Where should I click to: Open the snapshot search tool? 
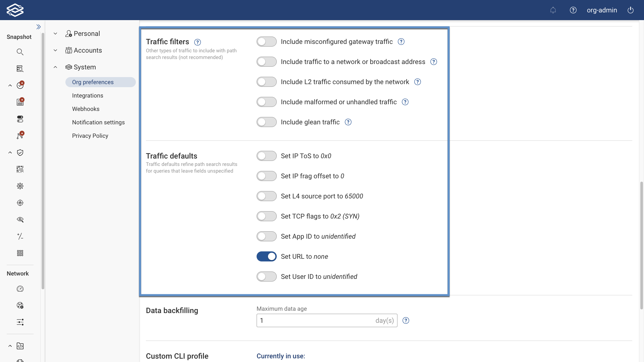point(20,52)
